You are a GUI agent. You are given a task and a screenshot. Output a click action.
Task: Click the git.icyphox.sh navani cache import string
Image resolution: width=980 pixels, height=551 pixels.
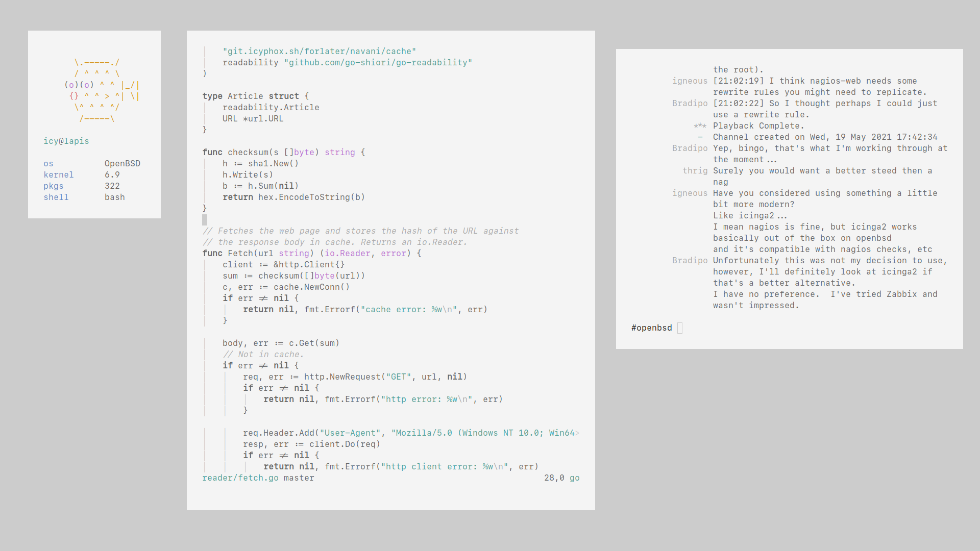pyautogui.click(x=319, y=52)
